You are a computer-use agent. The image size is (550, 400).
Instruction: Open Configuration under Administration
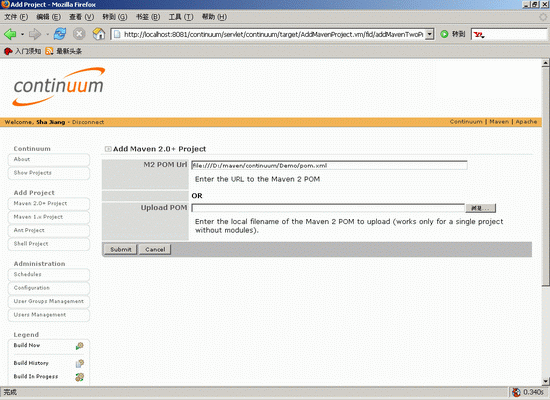[x=49, y=288]
